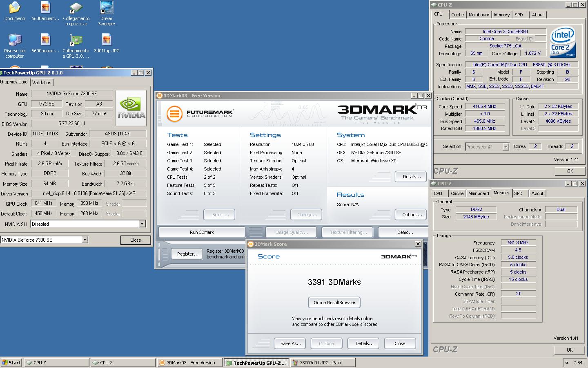Click 3DMark03 title bar icon
The width and height of the screenshot is (588, 368).
tap(160, 96)
